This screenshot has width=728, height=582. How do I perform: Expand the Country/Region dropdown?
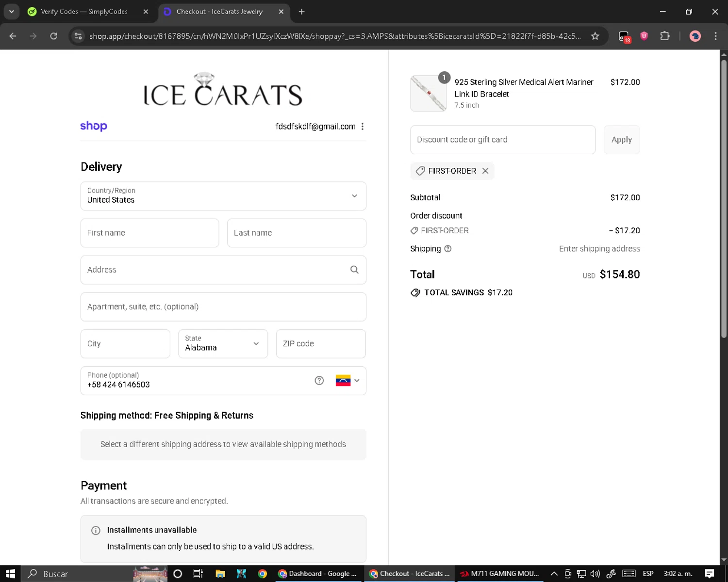(x=223, y=196)
